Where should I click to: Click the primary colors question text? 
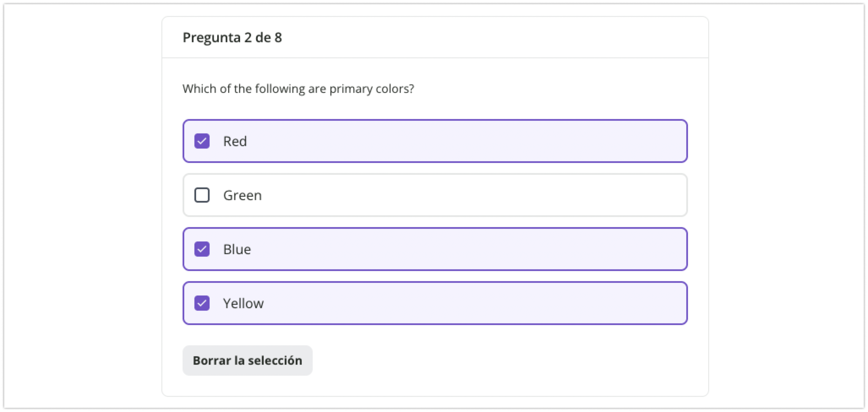coord(298,89)
